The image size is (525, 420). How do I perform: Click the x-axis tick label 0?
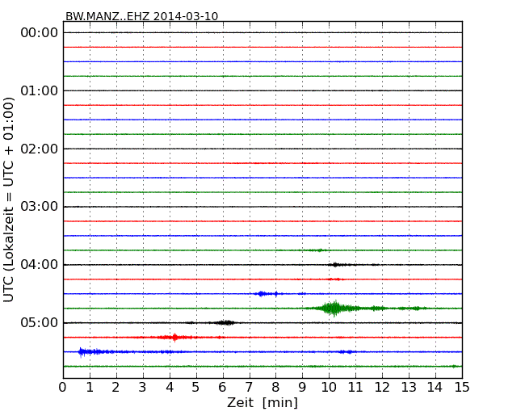(x=63, y=388)
